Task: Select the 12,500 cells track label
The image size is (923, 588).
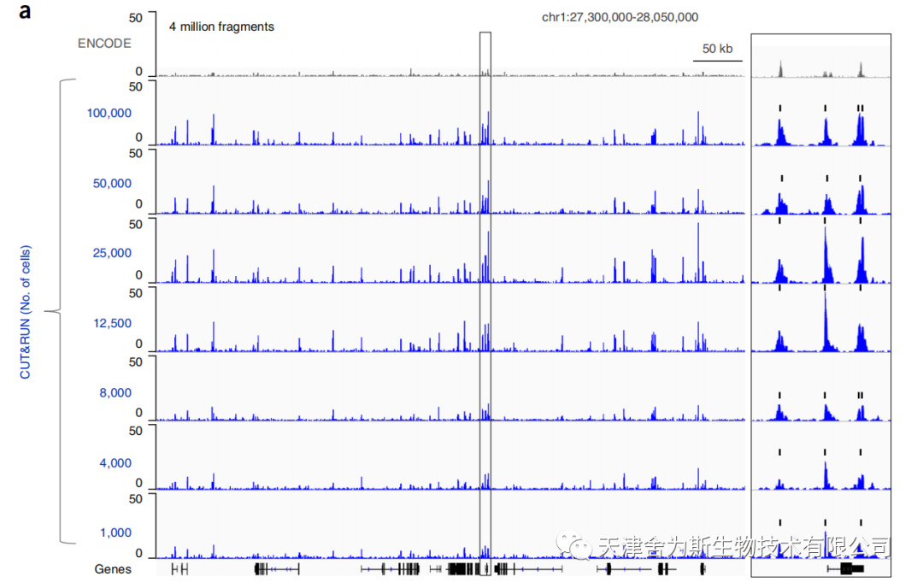Action: coord(112,323)
